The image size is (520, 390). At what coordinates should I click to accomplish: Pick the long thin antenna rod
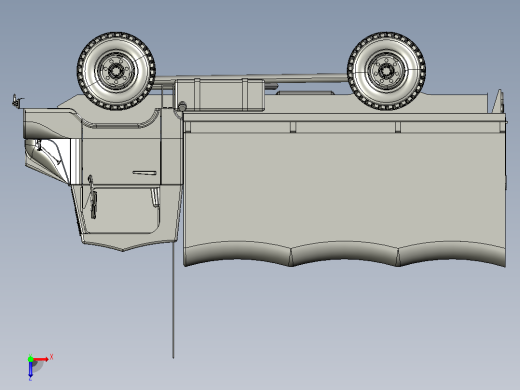(x=173, y=300)
